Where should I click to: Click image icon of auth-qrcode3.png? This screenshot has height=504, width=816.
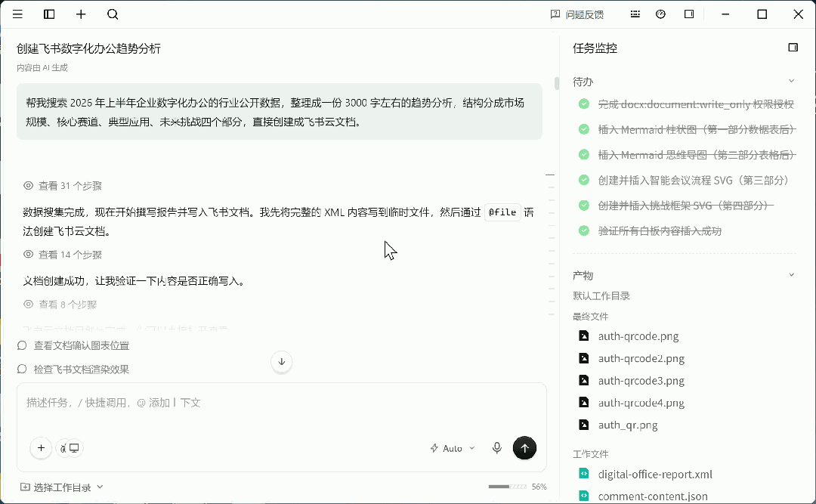click(584, 380)
